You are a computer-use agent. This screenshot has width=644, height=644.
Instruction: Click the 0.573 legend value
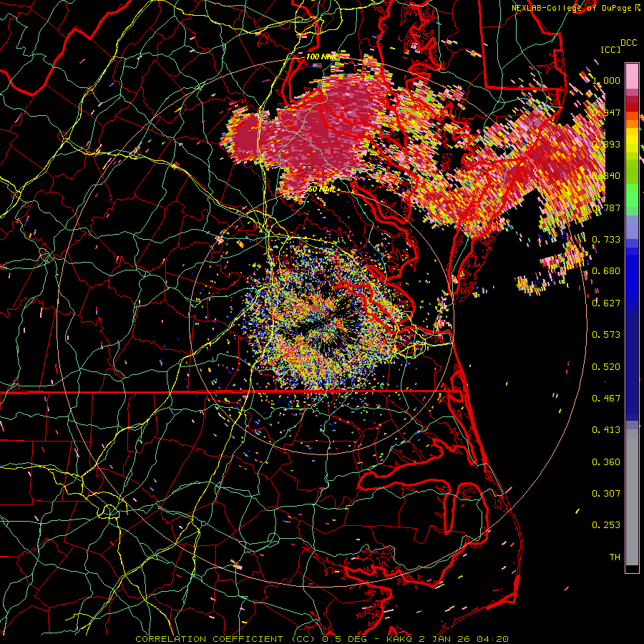[x=606, y=335]
